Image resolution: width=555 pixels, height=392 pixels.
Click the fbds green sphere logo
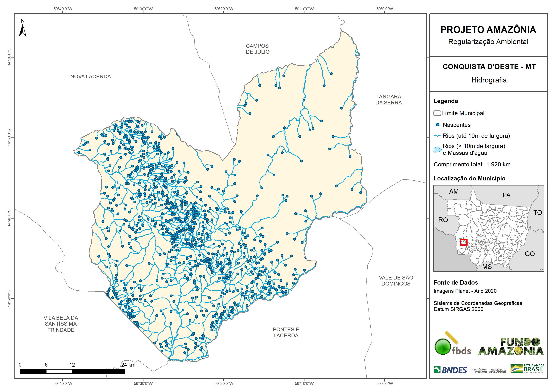443,347
